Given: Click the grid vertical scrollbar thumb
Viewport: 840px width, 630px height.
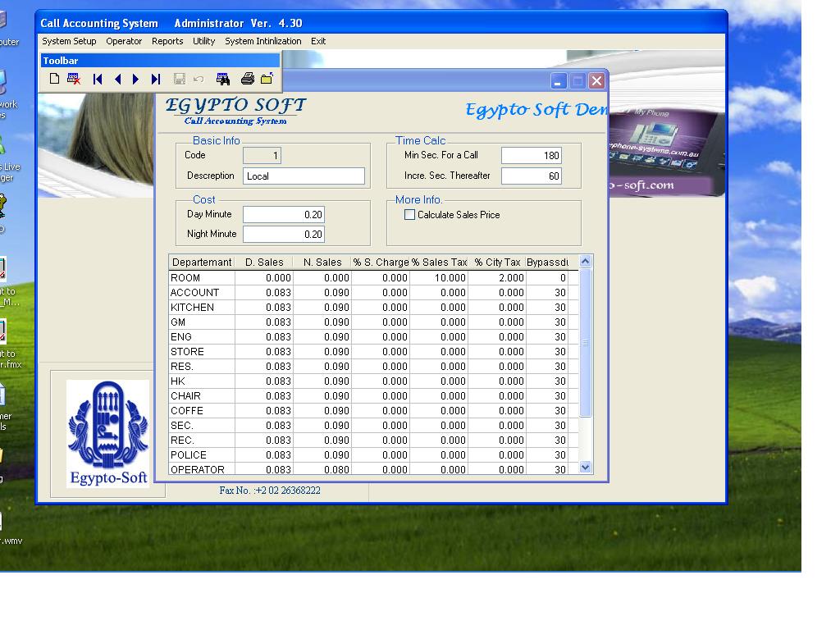Looking at the screenshot, I should tap(586, 343).
